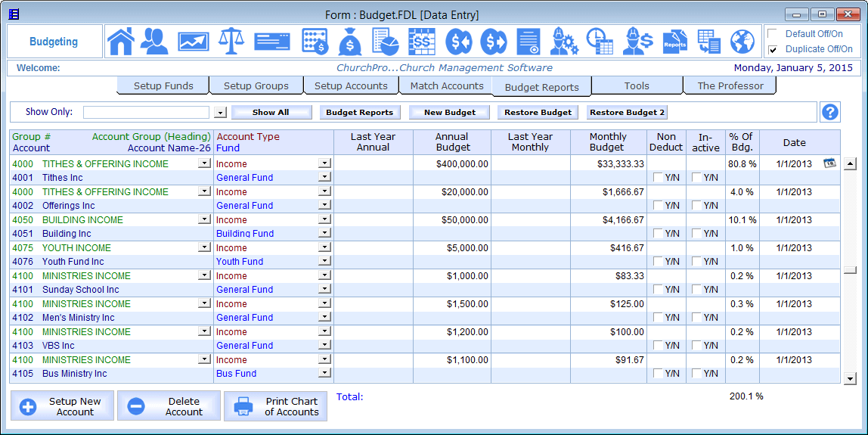
Task: Click the coins with left arrow icon
Action: 459,42
